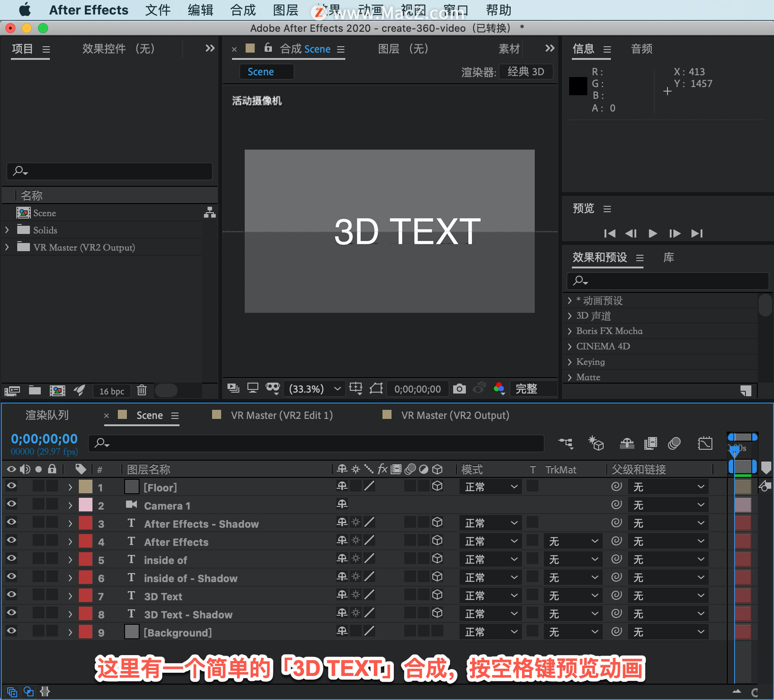774x700 pixels.
Task: Expand the VR Master (VR2 Output) folder
Action: [x=7, y=247]
